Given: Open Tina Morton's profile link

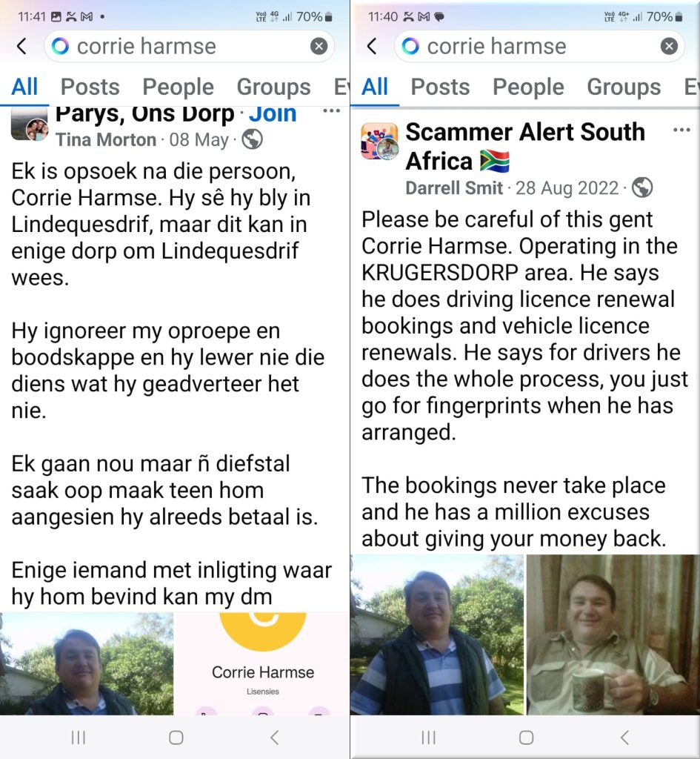Looking at the screenshot, I should (x=106, y=139).
